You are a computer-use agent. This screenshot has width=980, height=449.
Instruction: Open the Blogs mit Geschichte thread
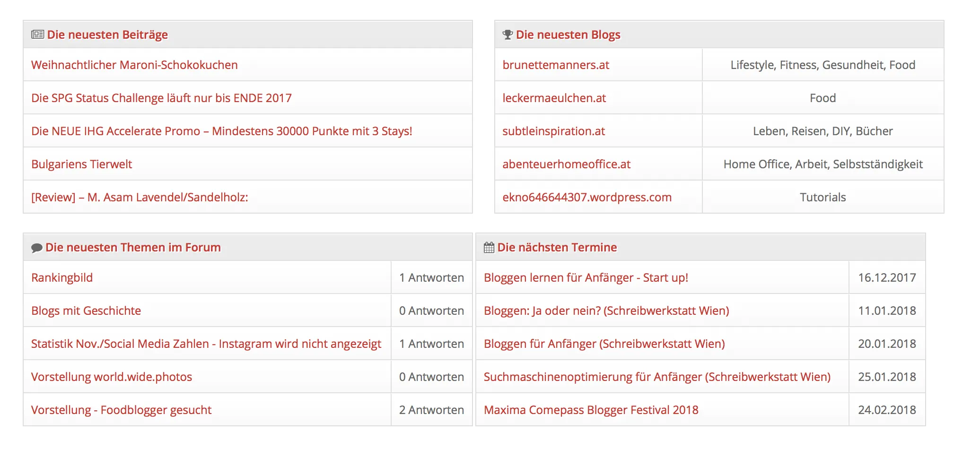[86, 311]
